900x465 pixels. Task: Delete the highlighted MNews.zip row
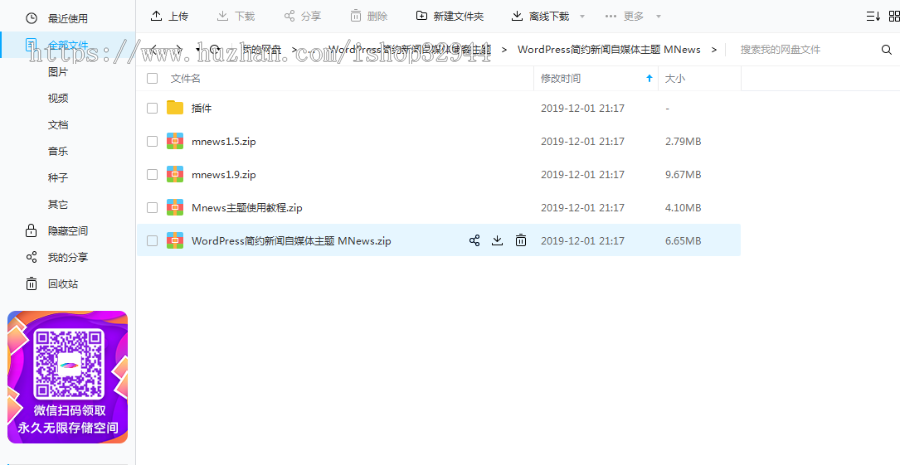point(521,241)
